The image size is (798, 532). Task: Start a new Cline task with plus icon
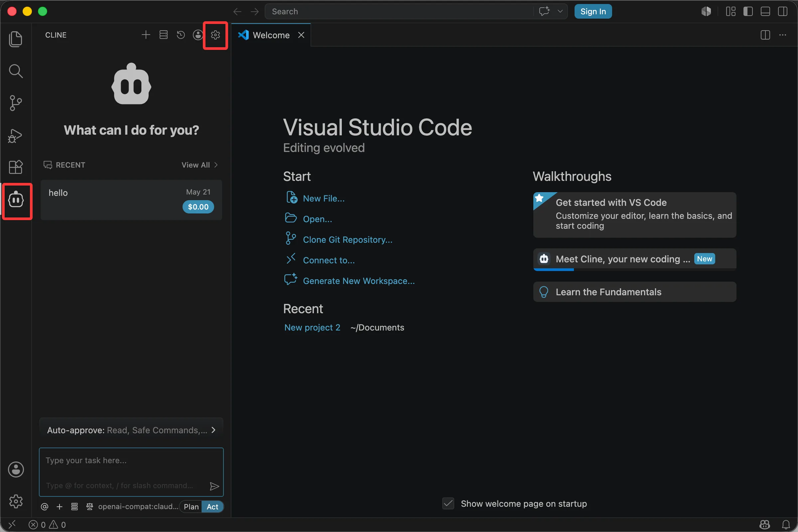(x=146, y=35)
